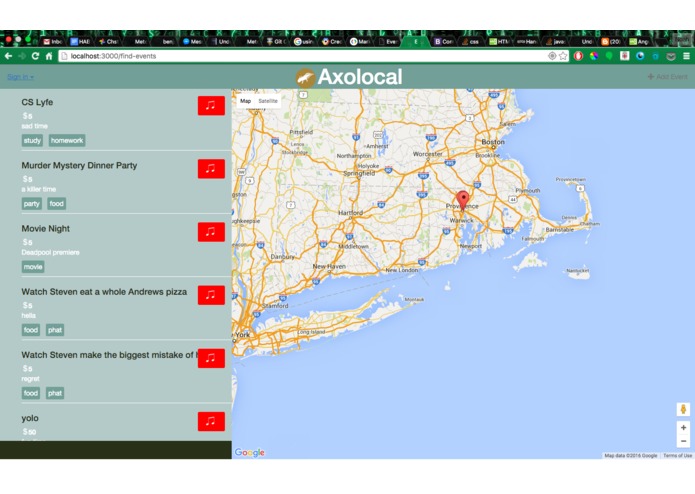
Task: Reload the find-events page
Action: point(35,56)
